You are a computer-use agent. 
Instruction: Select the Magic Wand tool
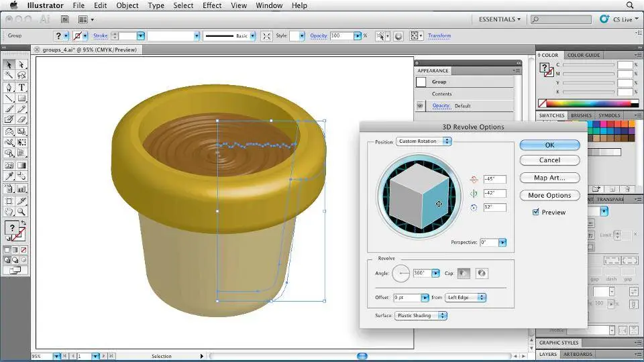click(9, 76)
